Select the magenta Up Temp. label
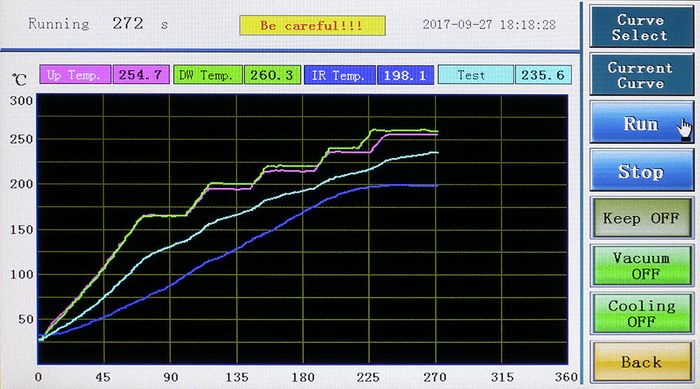The width and height of the screenshot is (700, 389). [75, 75]
